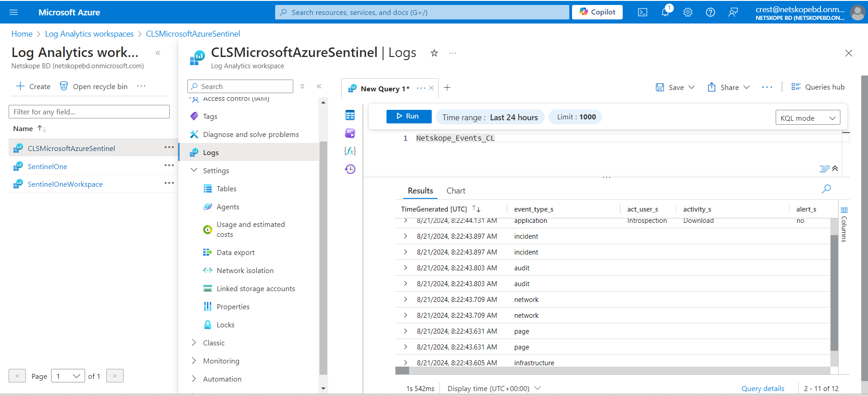Open more options next to the page title star
Viewport: 868px width, 396px height.
pos(453,53)
